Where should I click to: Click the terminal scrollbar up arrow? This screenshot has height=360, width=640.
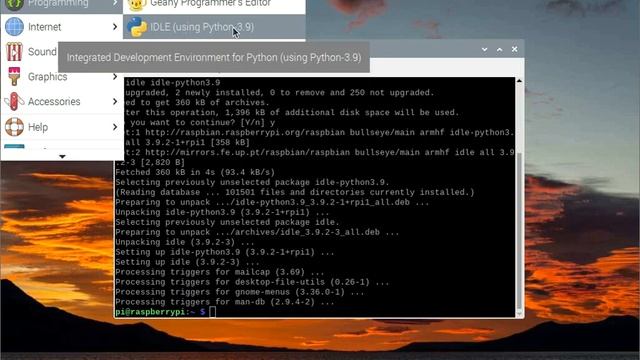tap(519, 81)
